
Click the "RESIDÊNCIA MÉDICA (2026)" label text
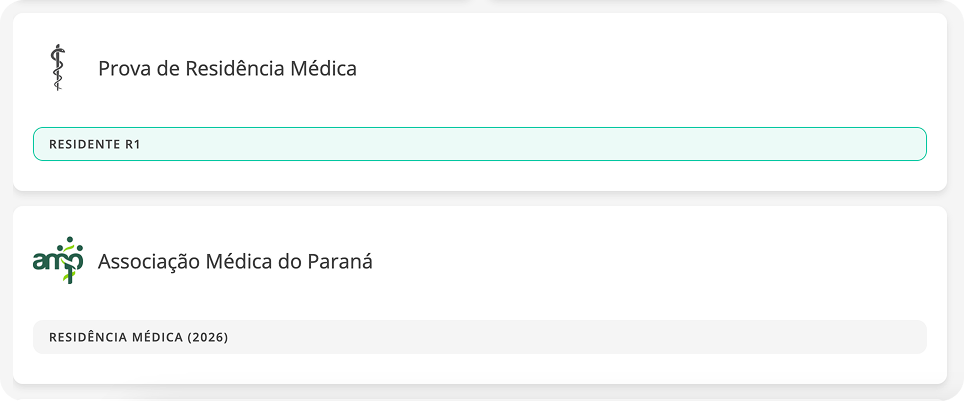click(138, 337)
